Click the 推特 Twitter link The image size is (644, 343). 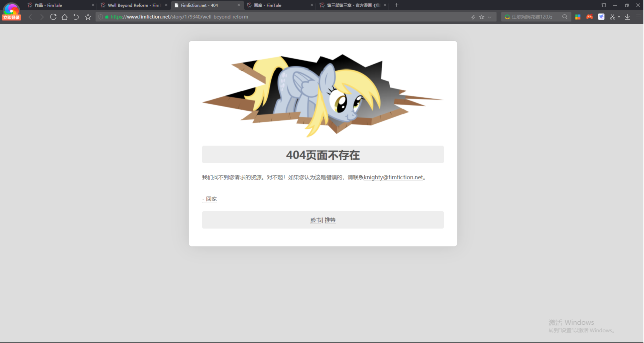pos(330,220)
